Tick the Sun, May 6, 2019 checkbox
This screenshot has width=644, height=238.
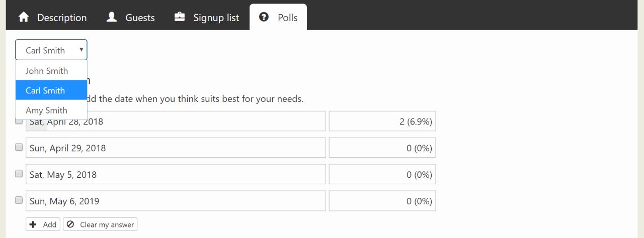[19, 200]
